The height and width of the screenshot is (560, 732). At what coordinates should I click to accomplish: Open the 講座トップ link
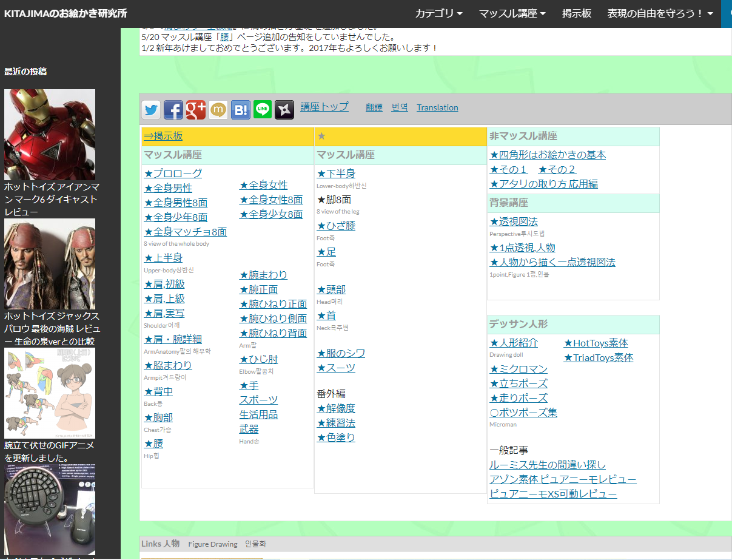[324, 107]
